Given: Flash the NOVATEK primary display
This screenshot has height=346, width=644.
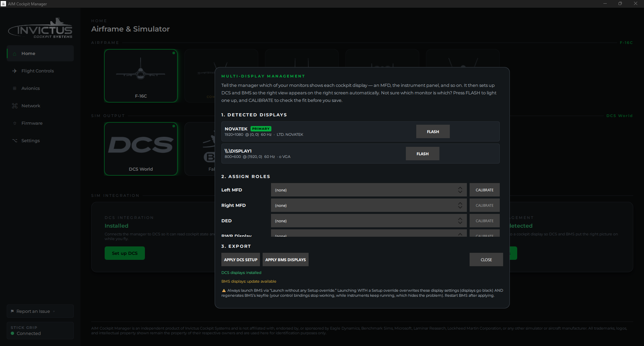Looking at the screenshot, I should [x=433, y=131].
